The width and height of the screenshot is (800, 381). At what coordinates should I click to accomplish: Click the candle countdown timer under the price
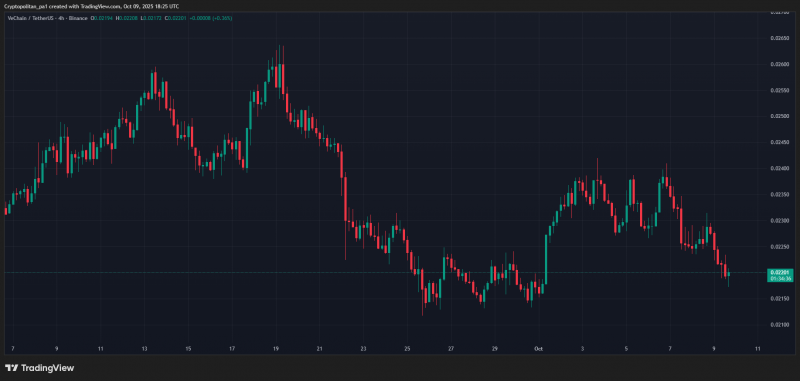pyautogui.click(x=780, y=279)
